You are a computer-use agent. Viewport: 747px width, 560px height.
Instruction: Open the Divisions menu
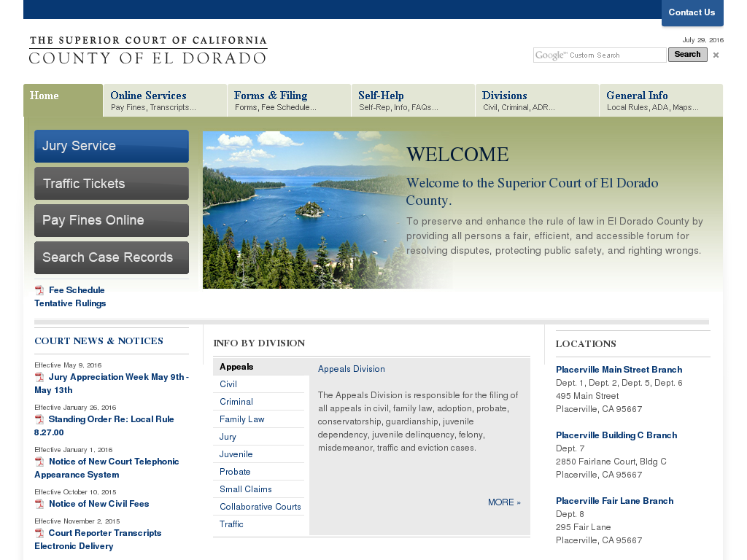click(x=537, y=101)
